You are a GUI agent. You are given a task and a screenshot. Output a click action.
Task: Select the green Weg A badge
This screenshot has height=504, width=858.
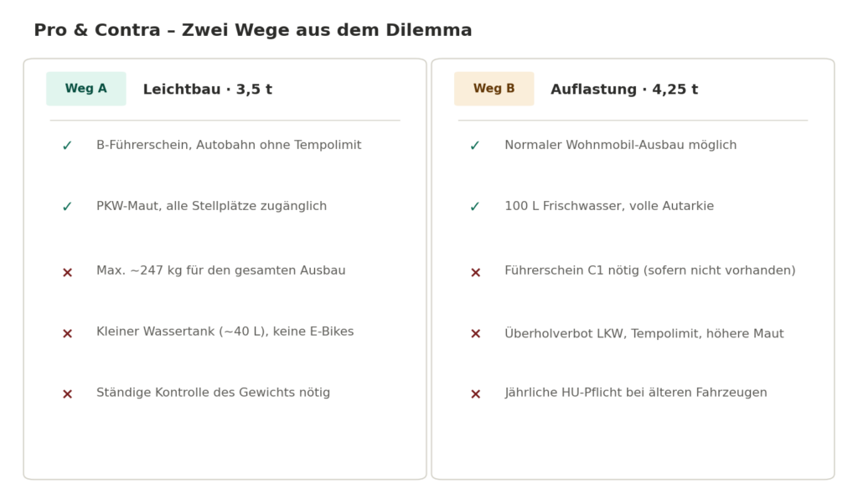(x=86, y=89)
